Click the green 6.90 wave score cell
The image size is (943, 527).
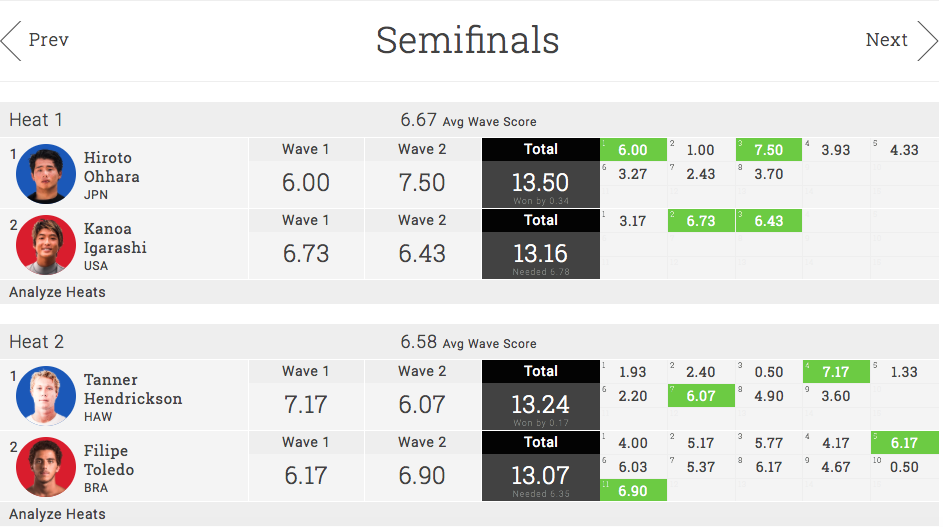(x=632, y=491)
